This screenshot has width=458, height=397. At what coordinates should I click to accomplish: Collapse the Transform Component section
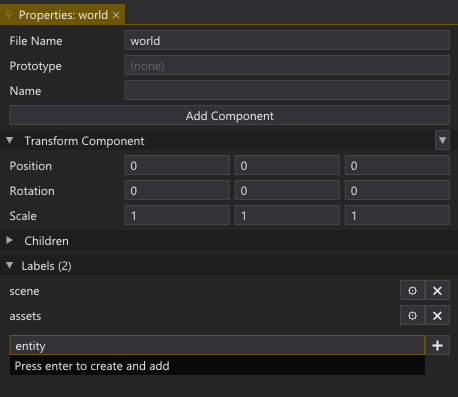coord(10,141)
